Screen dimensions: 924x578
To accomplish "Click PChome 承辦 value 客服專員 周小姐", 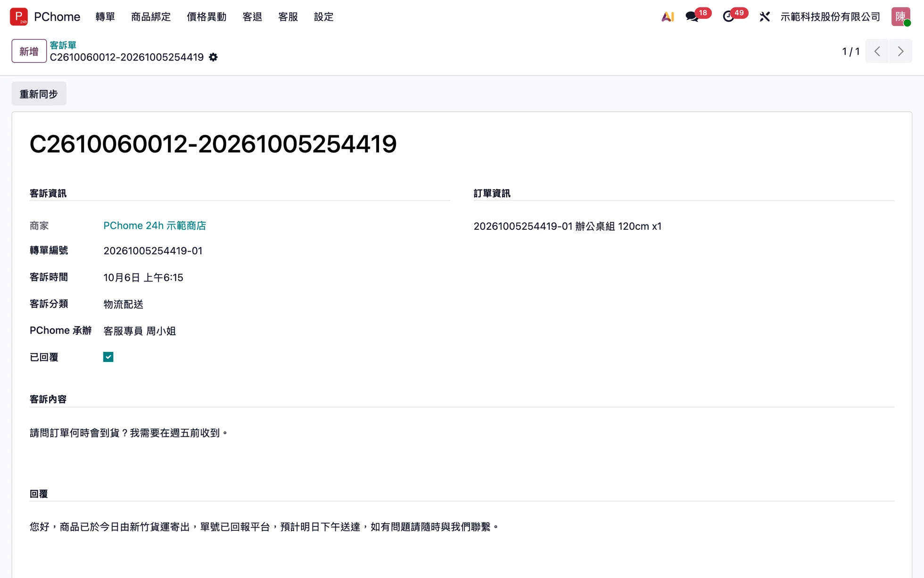I will 140,331.
